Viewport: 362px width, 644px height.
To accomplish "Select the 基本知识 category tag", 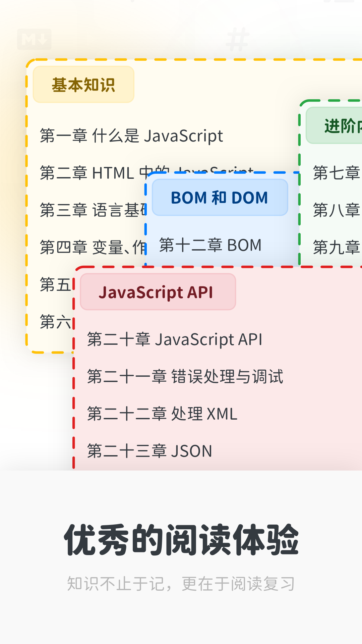I will point(83,85).
